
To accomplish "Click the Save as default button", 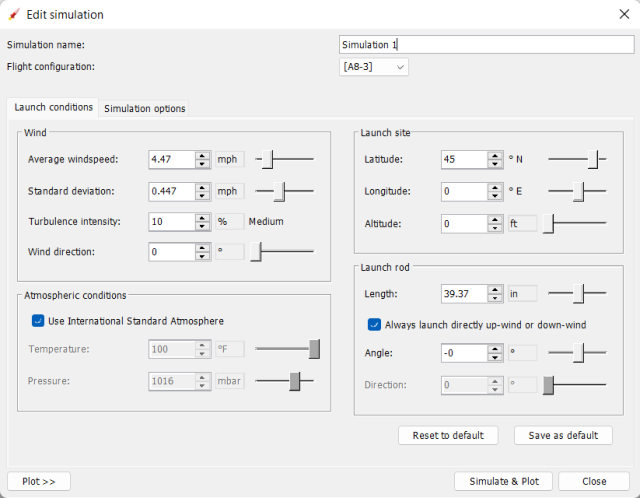I will pyautogui.click(x=562, y=435).
